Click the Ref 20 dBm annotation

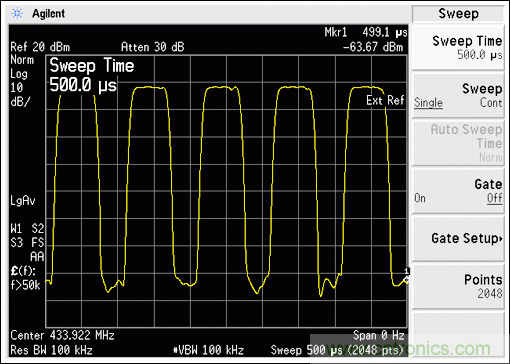click(x=40, y=47)
